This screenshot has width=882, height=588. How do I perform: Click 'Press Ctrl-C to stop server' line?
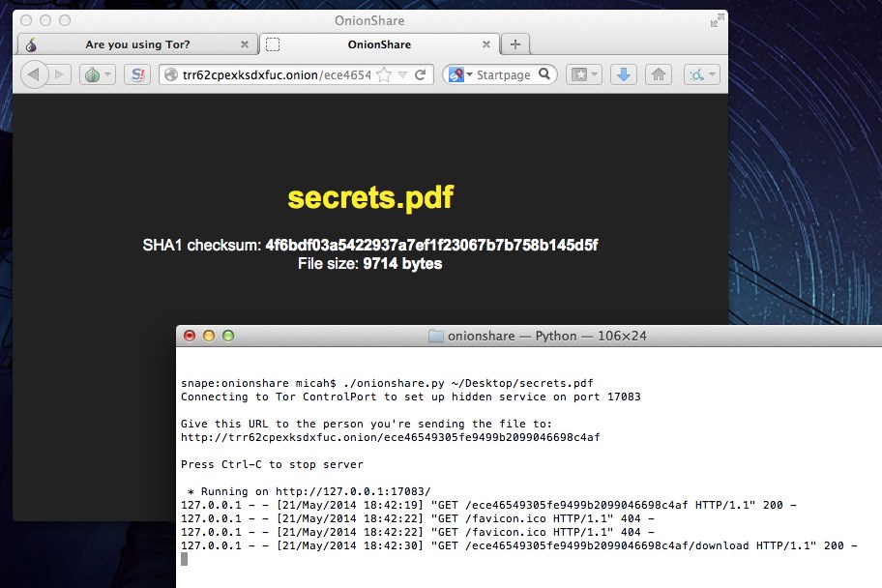click(x=272, y=464)
